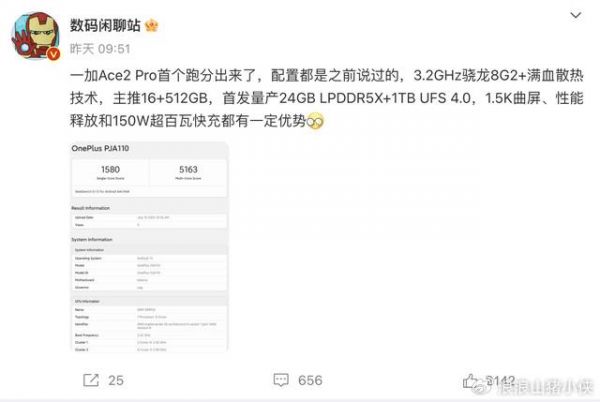Click the 5163 multi-core score
This screenshot has height=402, width=600.
[x=188, y=169]
